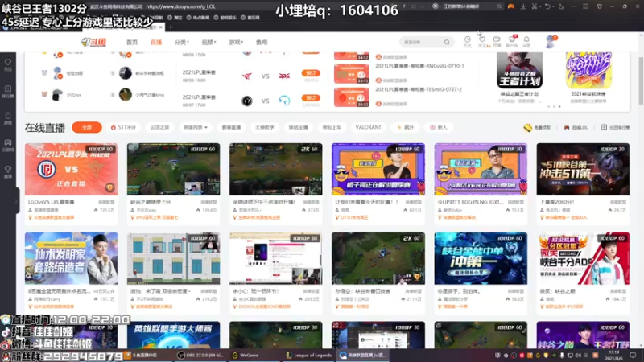Click the 免费领取 link with ticket icon
The width and height of the screenshot is (644, 362).
coord(537,128)
